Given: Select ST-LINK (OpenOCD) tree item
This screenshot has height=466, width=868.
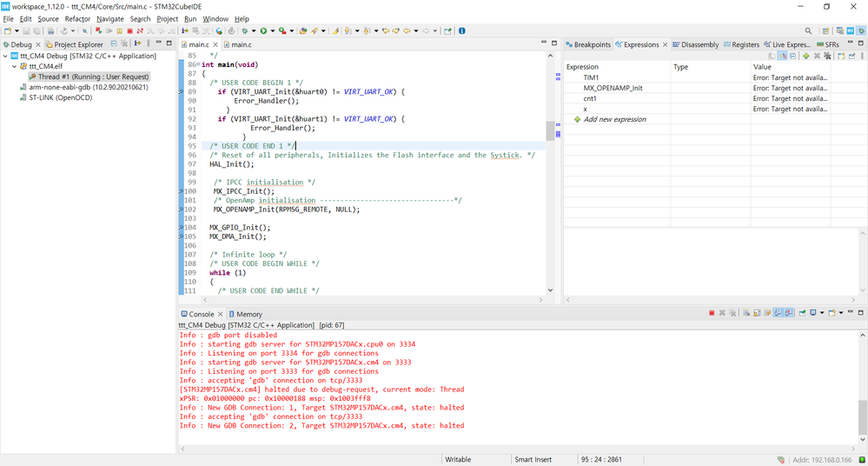Looking at the screenshot, I should click(56, 97).
